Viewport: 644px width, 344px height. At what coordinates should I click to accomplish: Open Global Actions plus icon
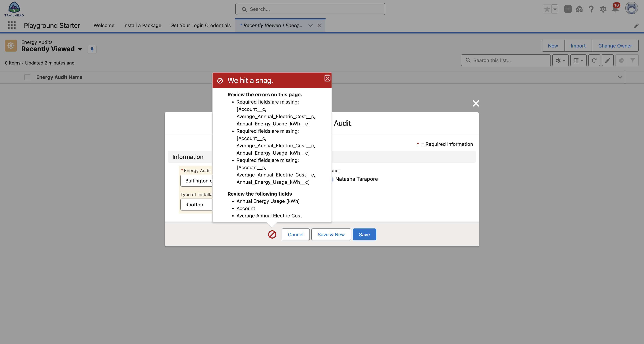click(x=568, y=9)
